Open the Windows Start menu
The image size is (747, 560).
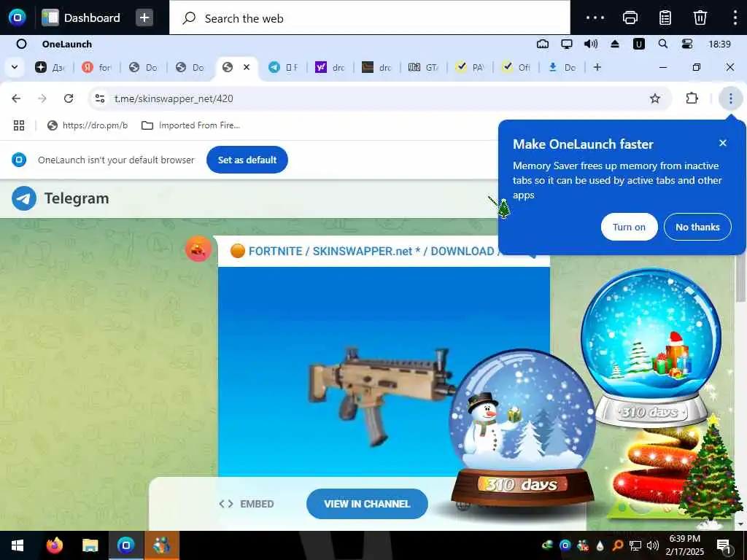pos(18,545)
